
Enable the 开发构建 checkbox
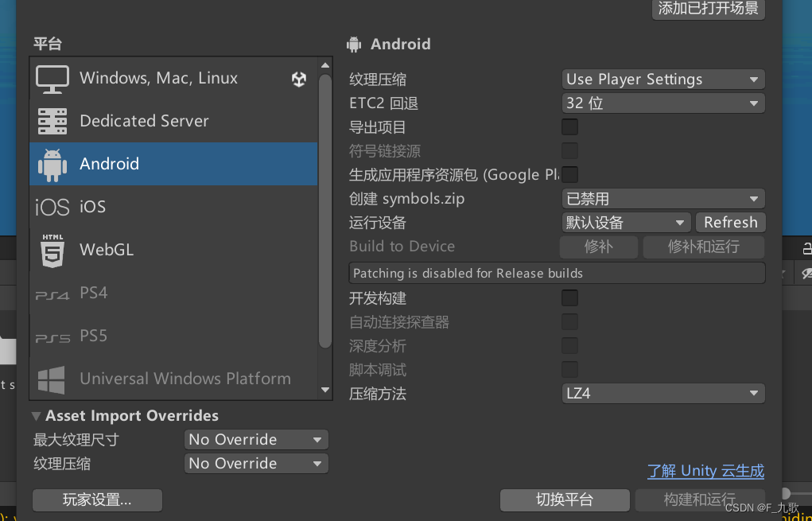point(569,297)
